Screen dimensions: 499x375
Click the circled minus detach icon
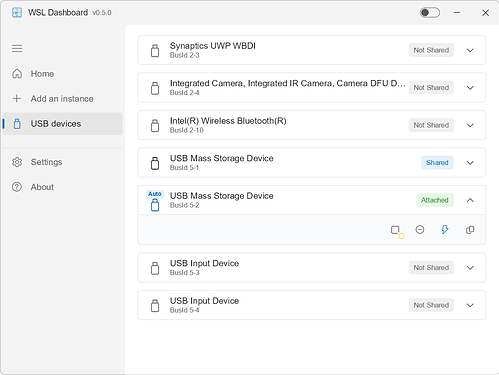click(x=420, y=229)
